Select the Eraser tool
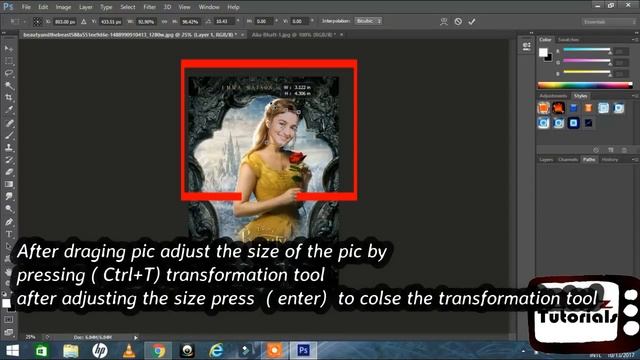The width and height of the screenshot is (640, 360). [x=9, y=171]
